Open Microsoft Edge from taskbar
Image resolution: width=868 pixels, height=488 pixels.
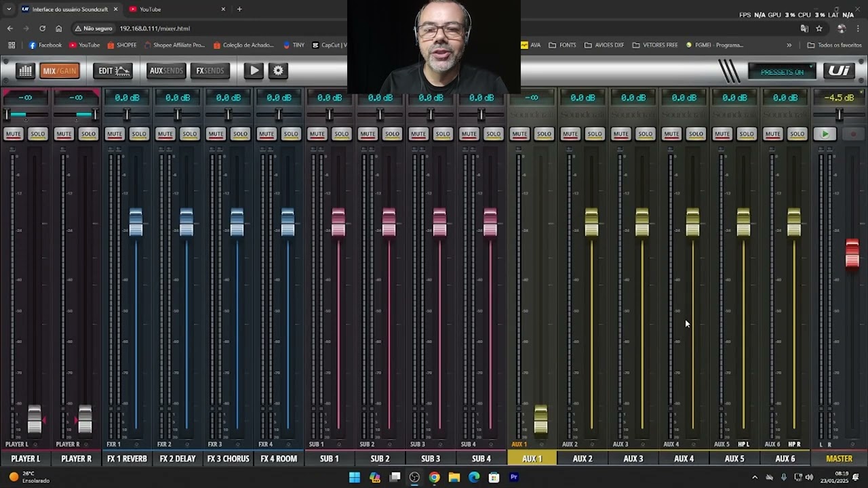474,477
